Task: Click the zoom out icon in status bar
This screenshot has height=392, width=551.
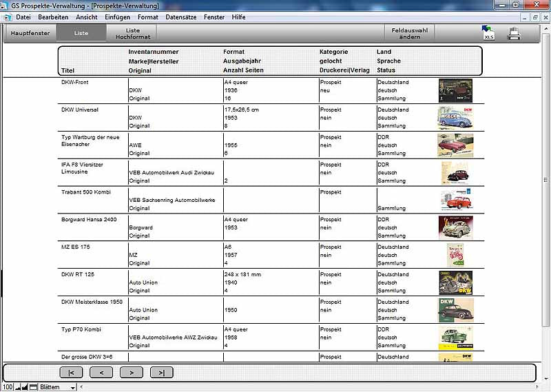Action: [19, 387]
